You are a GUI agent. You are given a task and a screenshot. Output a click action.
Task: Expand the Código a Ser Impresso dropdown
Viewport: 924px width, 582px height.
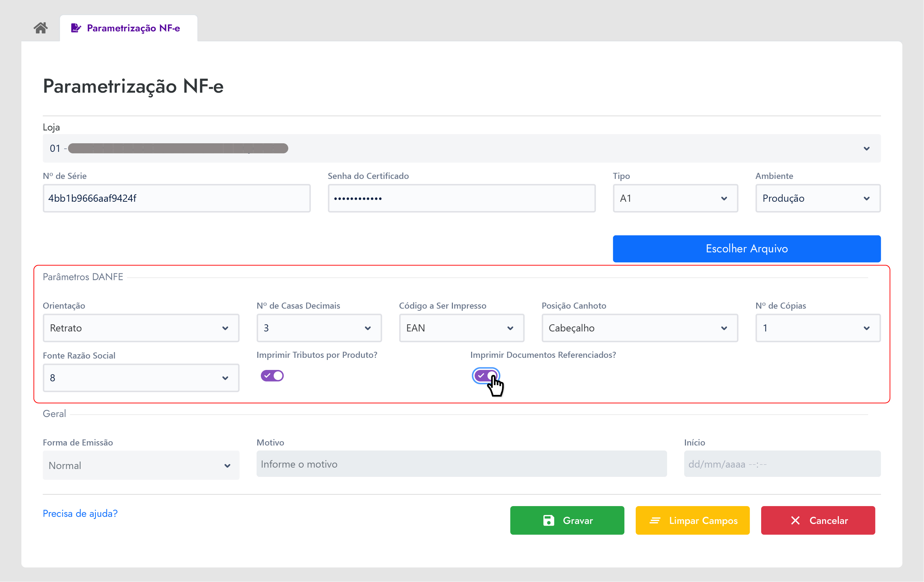(461, 328)
